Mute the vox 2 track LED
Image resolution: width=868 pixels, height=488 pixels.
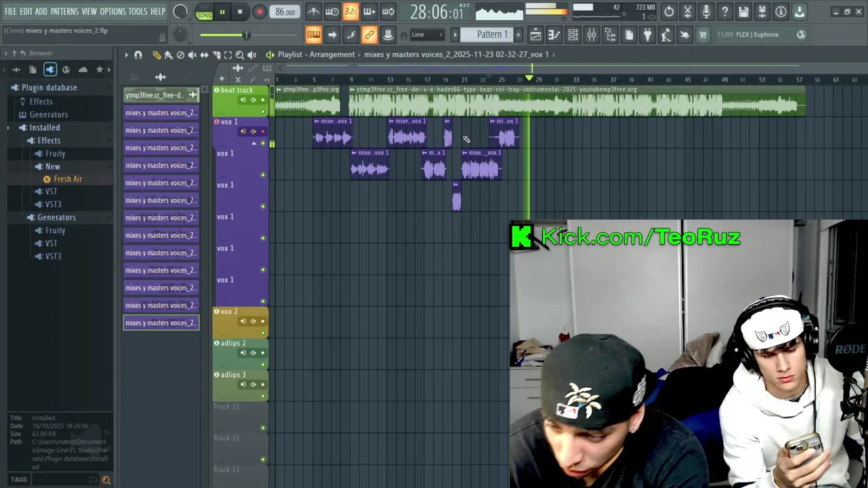(263, 333)
